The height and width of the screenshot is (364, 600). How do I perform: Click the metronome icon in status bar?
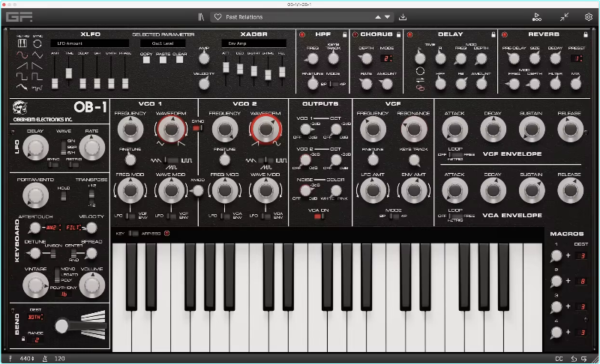(45, 359)
